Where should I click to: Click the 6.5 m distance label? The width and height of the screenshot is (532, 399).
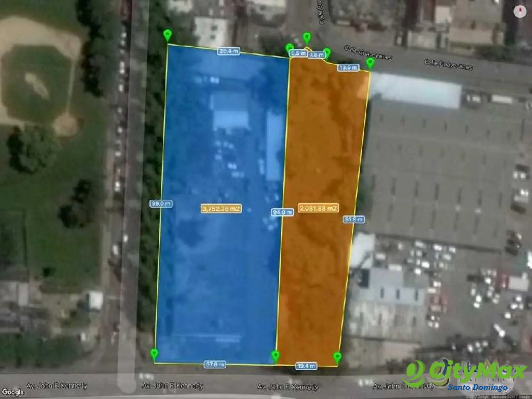point(298,53)
